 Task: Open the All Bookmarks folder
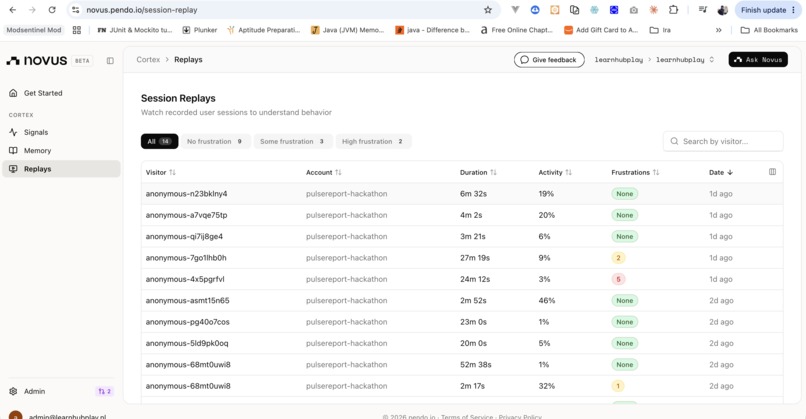pos(769,30)
